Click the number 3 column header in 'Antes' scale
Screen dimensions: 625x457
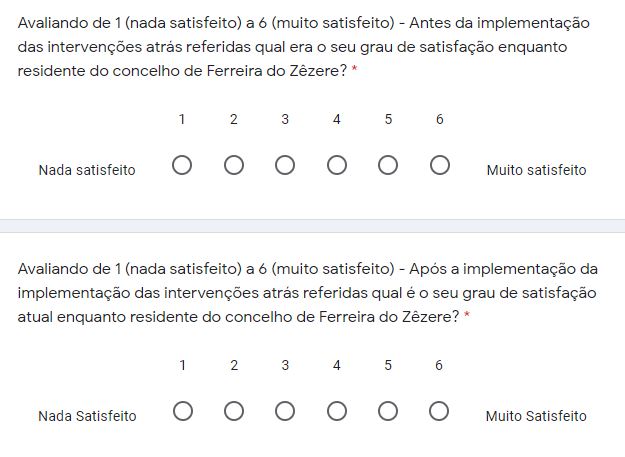[285, 120]
